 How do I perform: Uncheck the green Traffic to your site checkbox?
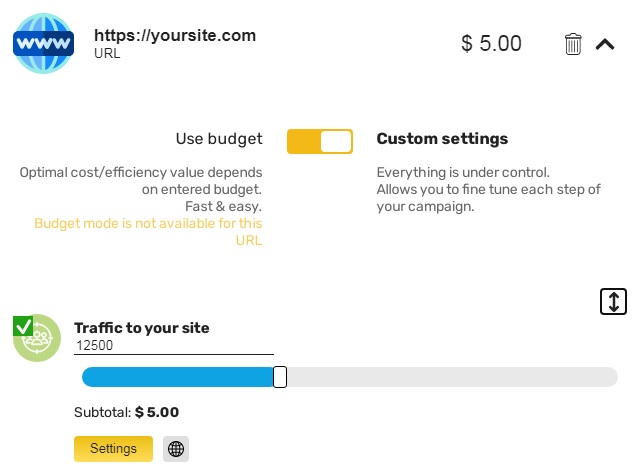[x=23, y=326]
